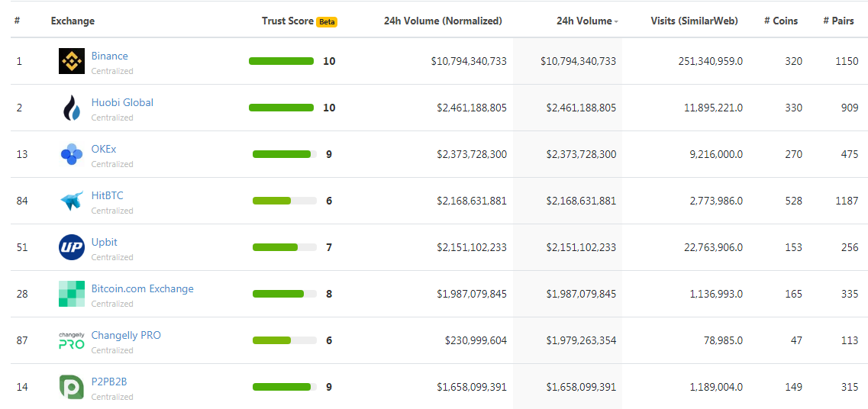Sort by 24h Volume (Normalized) header
The image size is (868, 409).
443,21
